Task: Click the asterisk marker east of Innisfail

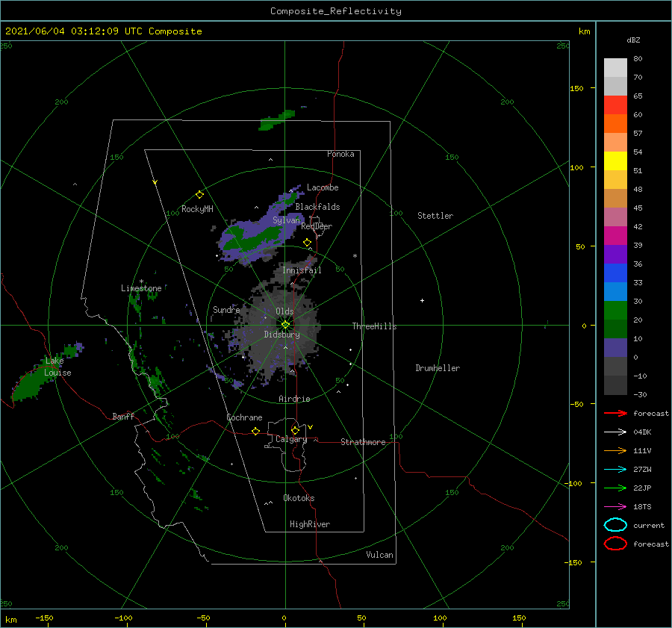Action: pyautogui.click(x=355, y=256)
